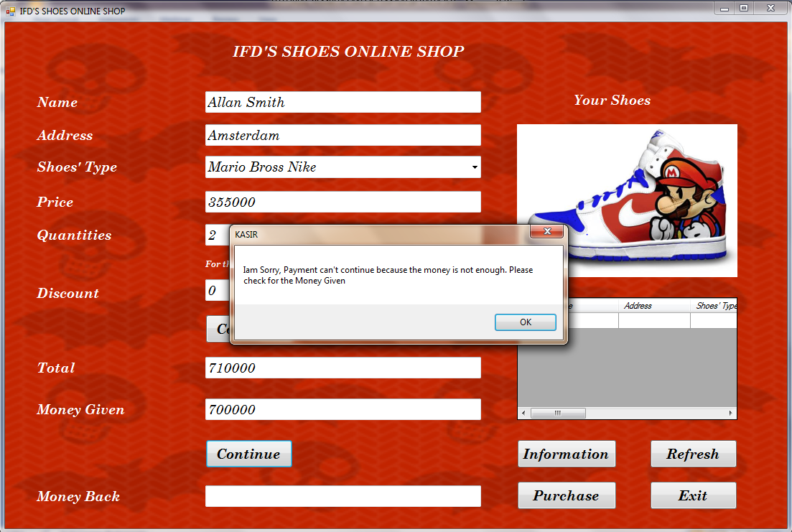This screenshot has width=792, height=532.
Task: Click the empty Money Back field
Action: pos(343,496)
